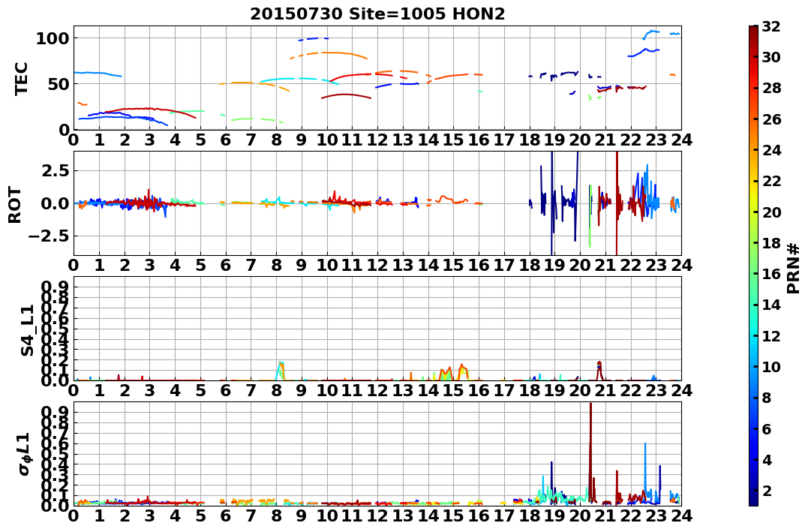808x532 pixels.
Task: Click the ROT axis value 2.5
Action: 56,170
